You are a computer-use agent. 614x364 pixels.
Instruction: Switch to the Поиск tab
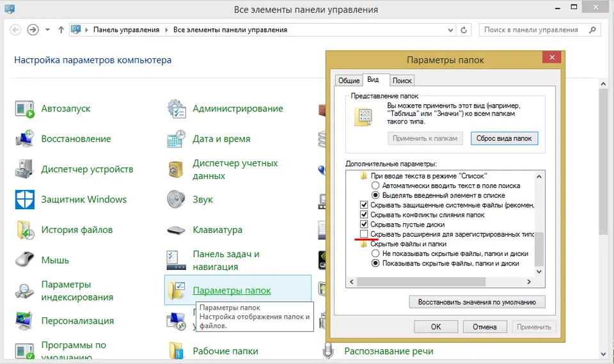(402, 81)
